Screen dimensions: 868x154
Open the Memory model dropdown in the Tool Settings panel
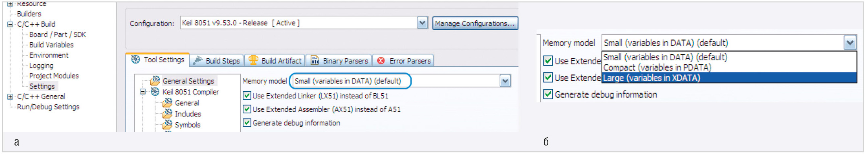coord(505,81)
